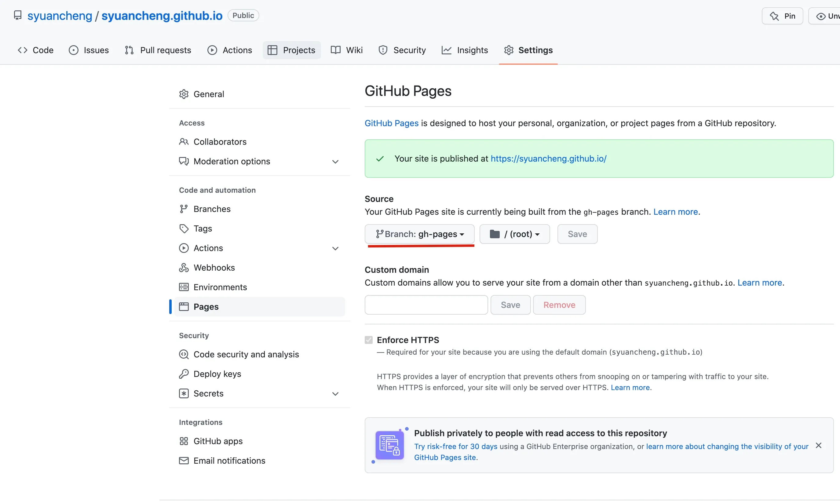Open the syuancheng.github.io repository name link

162,16
